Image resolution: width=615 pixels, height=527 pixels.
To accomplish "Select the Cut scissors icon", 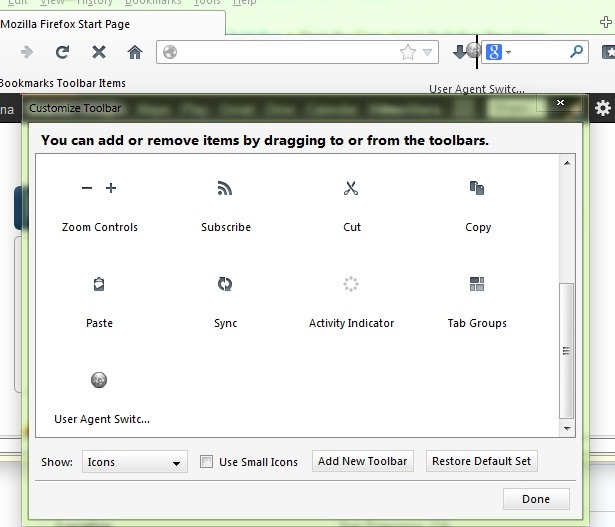I will pos(351,188).
